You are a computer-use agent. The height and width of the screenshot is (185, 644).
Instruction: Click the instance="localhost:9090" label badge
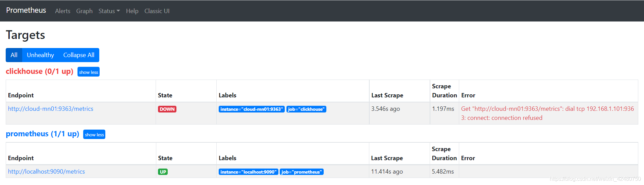point(248,172)
